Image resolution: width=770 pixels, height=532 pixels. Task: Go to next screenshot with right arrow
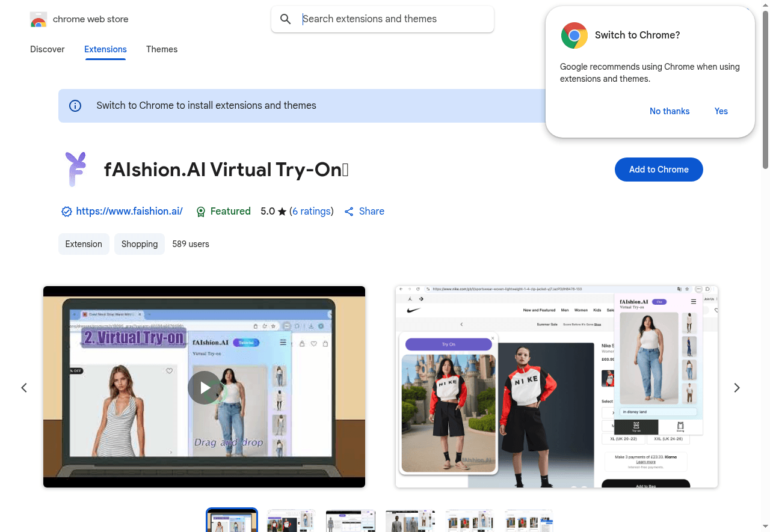(x=737, y=388)
